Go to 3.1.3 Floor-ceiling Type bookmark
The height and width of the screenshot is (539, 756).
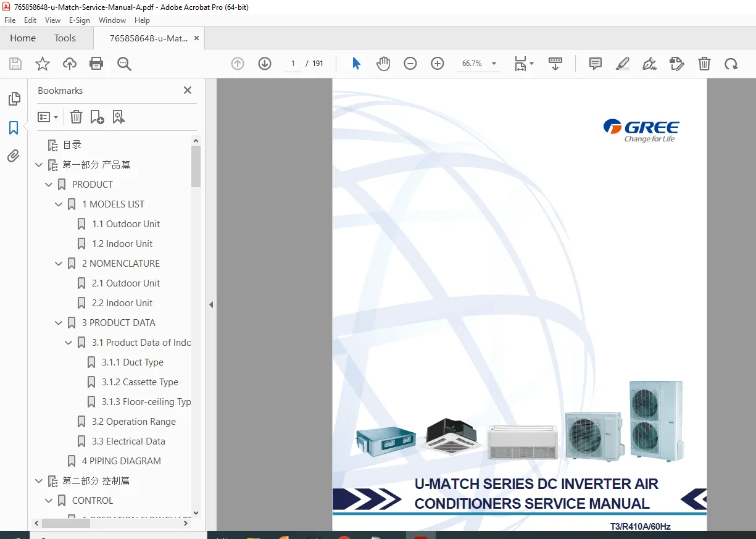[x=146, y=402]
